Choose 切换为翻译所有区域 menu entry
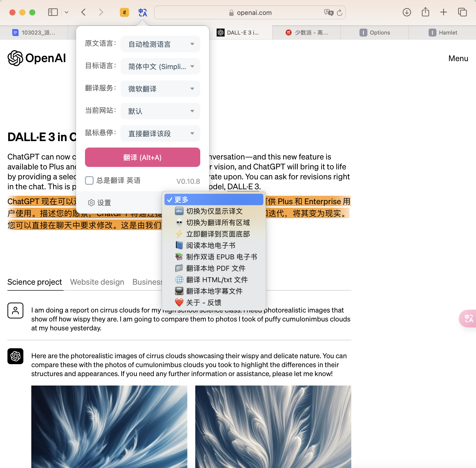Screen dimensions: 476x468 point(214,223)
